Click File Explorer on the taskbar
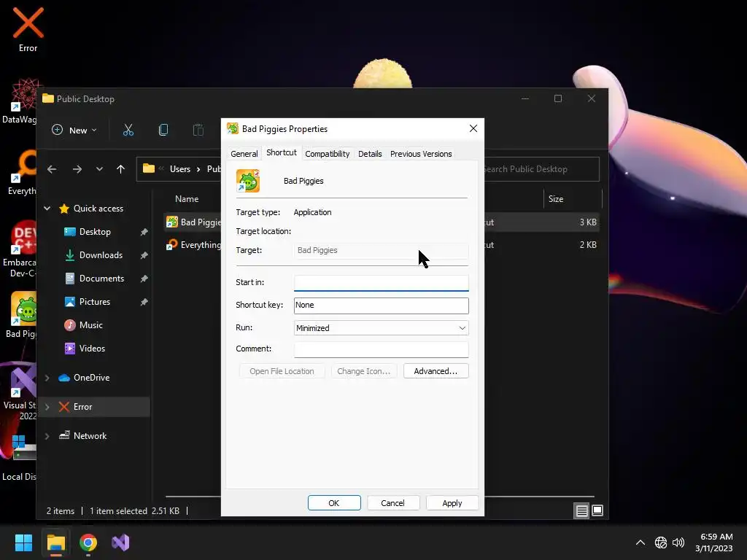747x560 pixels. pyautogui.click(x=55, y=542)
